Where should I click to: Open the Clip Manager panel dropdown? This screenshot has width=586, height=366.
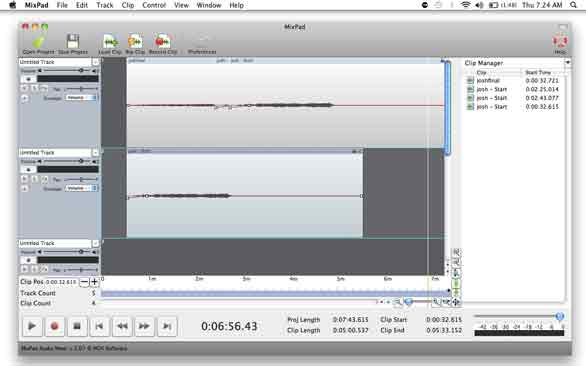567,63
